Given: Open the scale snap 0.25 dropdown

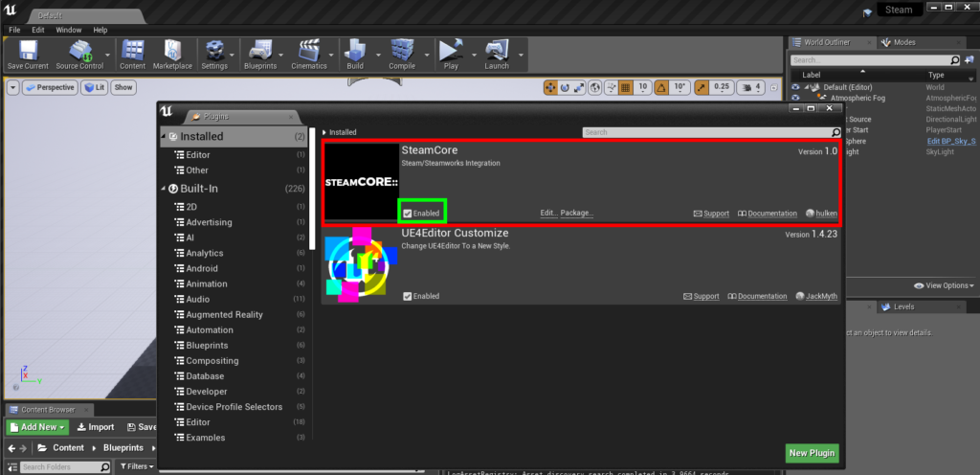Looking at the screenshot, I should coord(722,87).
